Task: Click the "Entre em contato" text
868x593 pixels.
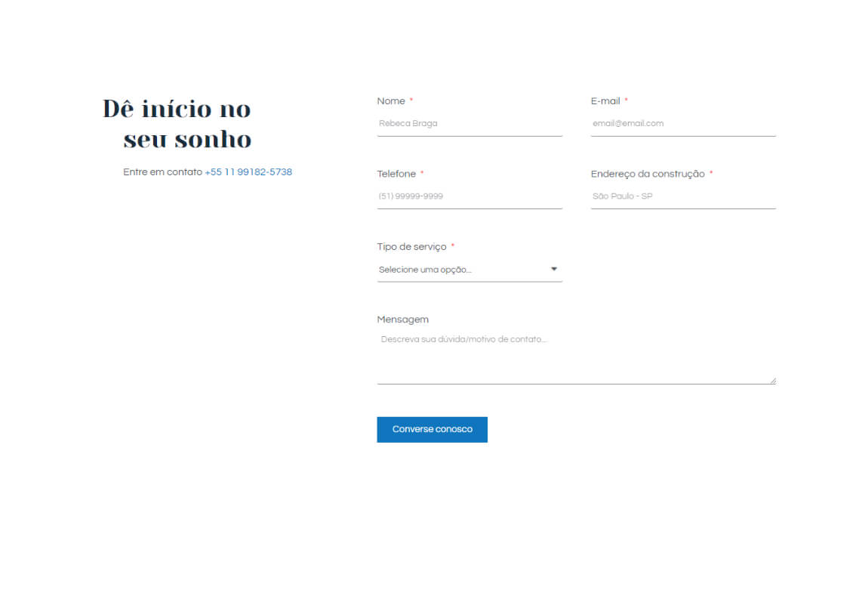Action: click(x=162, y=172)
